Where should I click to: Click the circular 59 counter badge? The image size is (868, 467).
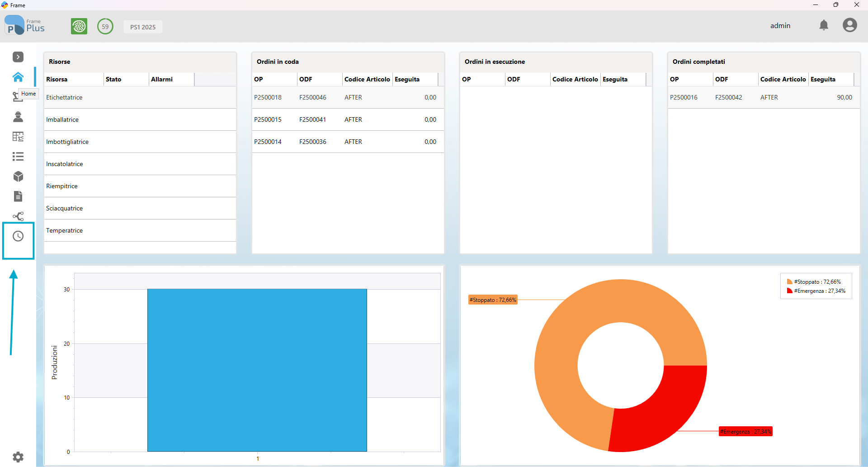pyautogui.click(x=105, y=26)
